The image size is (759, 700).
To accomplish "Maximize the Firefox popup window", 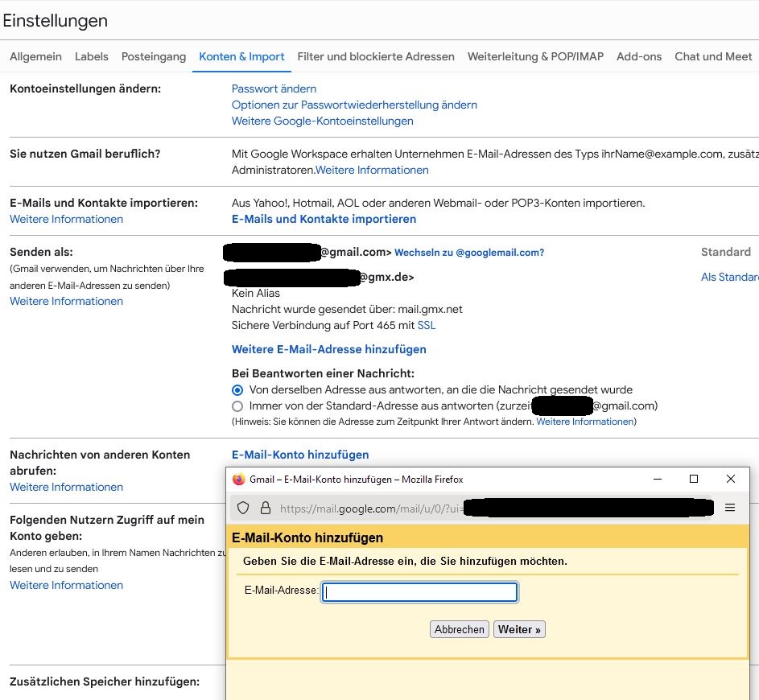I will tap(694, 479).
